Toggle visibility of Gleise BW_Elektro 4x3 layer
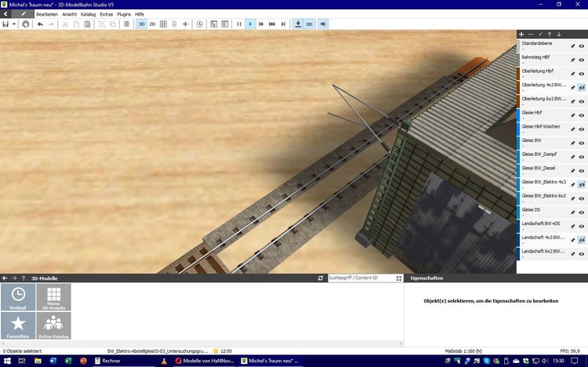This screenshot has height=367, width=588. [582, 184]
